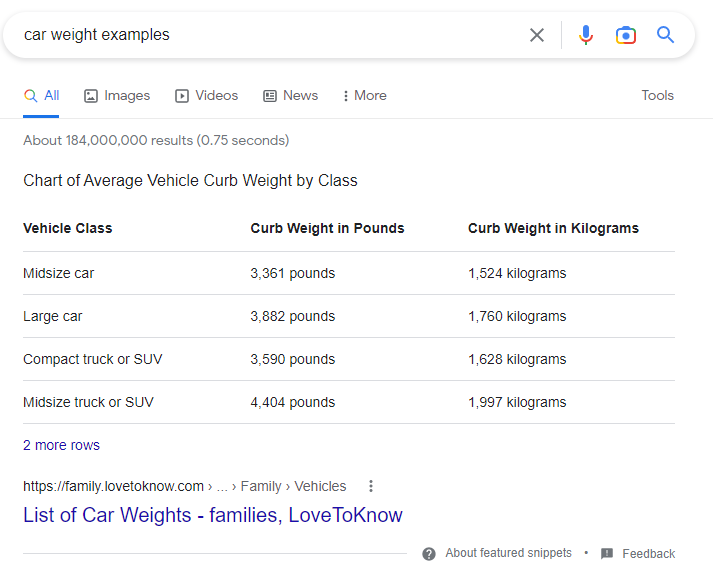
Task: Click question mark icon for featured snippets
Action: point(429,554)
